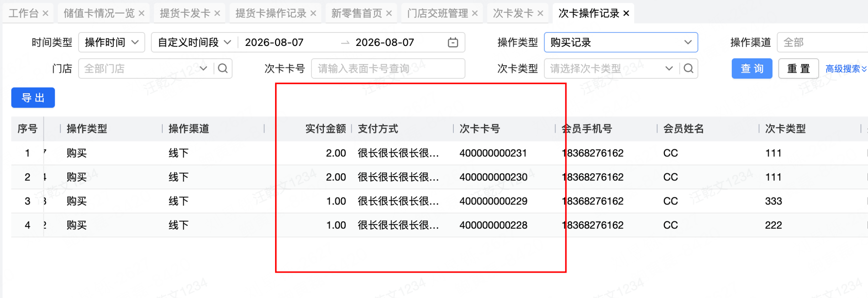Open the 全部门店 store dropdown
The image size is (868, 298).
coord(146,68)
